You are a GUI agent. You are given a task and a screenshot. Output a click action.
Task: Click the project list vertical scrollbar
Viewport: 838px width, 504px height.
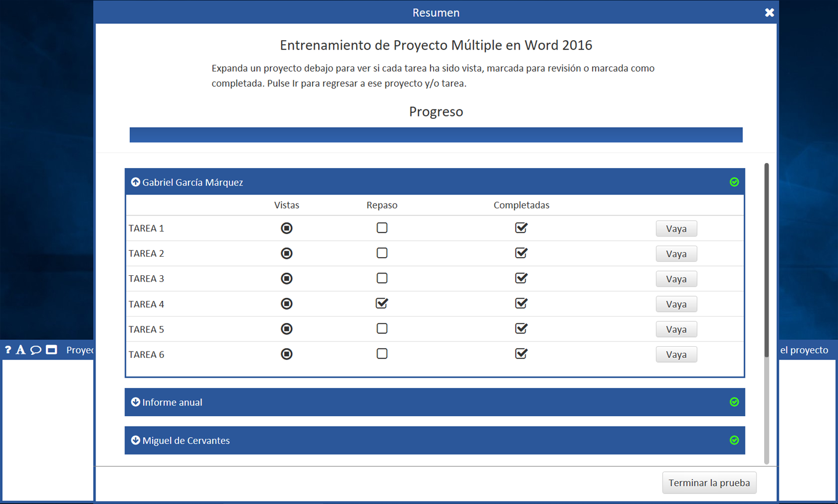pyautogui.click(x=766, y=260)
